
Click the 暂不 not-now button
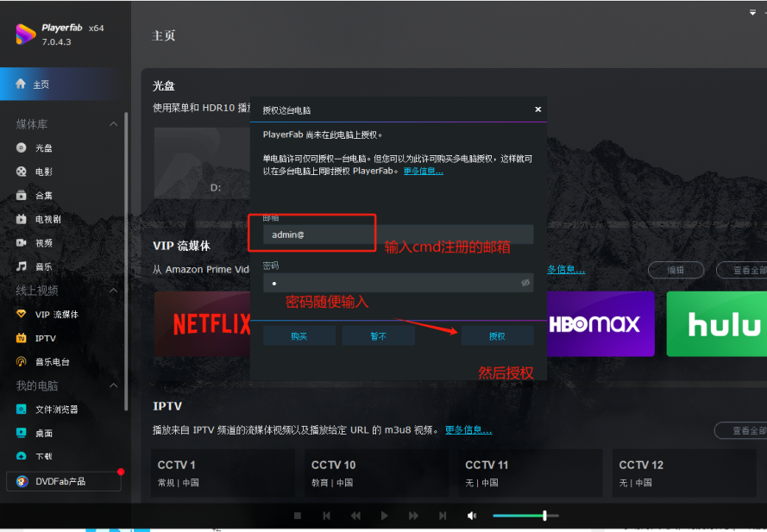pos(379,336)
